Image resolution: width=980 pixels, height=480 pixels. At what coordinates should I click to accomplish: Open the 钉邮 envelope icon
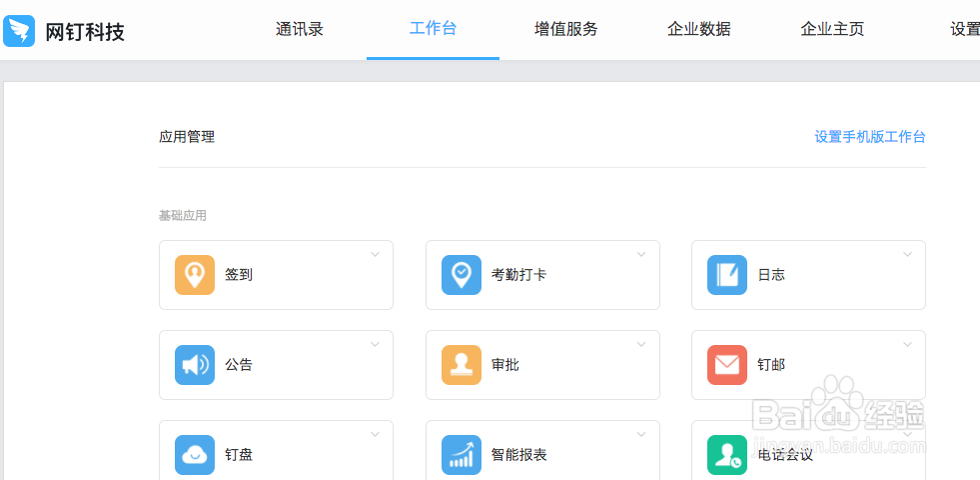pyautogui.click(x=727, y=365)
